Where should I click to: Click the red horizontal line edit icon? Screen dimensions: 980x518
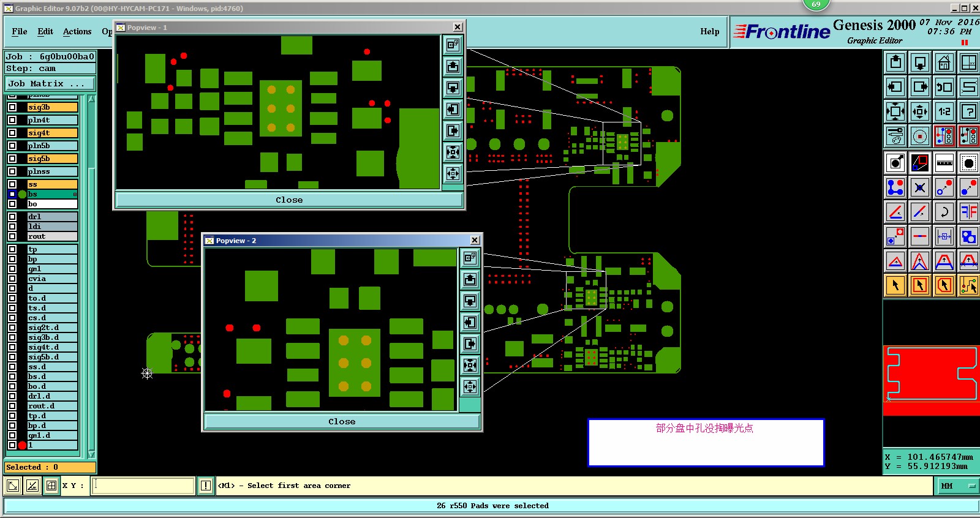[x=920, y=236]
